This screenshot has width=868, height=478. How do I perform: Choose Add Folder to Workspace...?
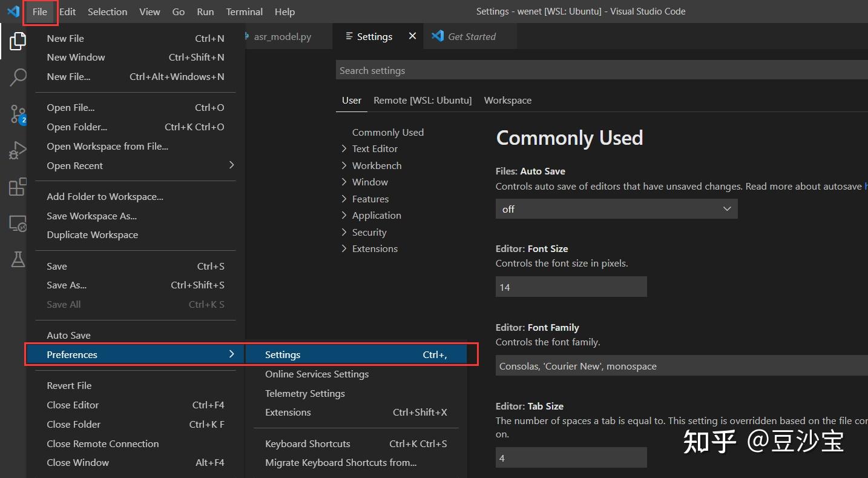pos(136,196)
